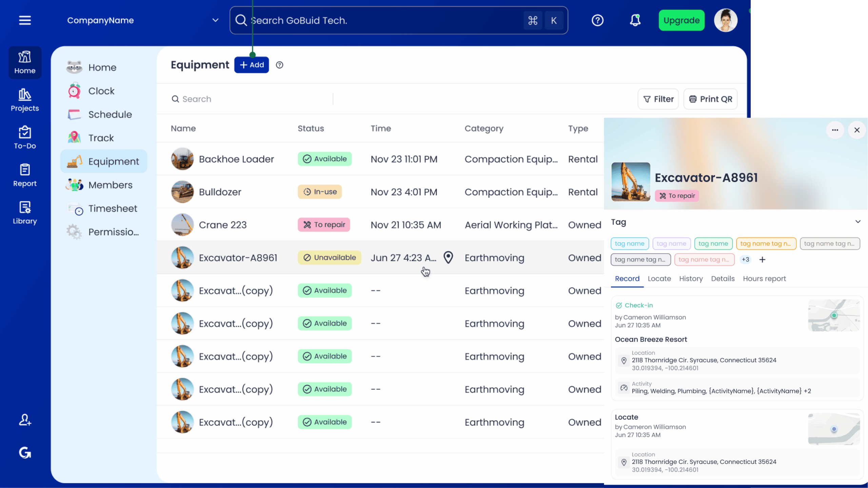Switch to the Hours report tab
Image resolution: width=868 pixels, height=488 pixels.
(x=764, y=279)
